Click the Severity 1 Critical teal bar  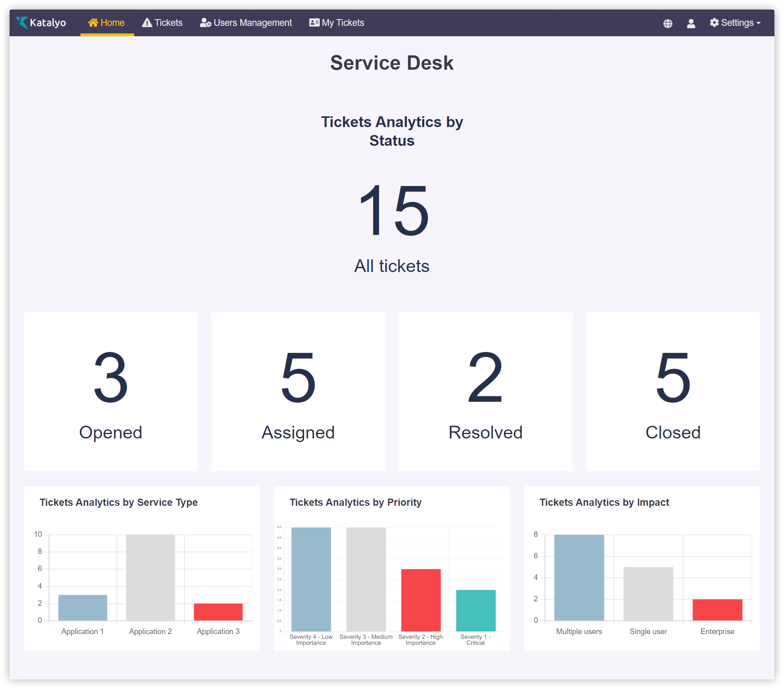click(476, 610)
